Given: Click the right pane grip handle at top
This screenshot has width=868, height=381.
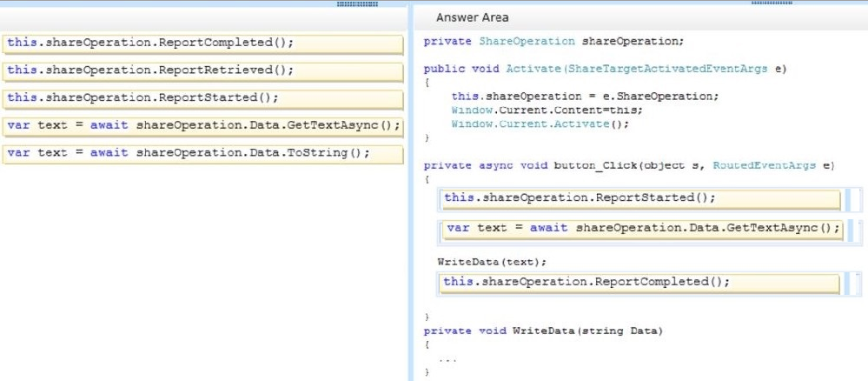Looking at the screenshot, I should click(x=772, y=3).
